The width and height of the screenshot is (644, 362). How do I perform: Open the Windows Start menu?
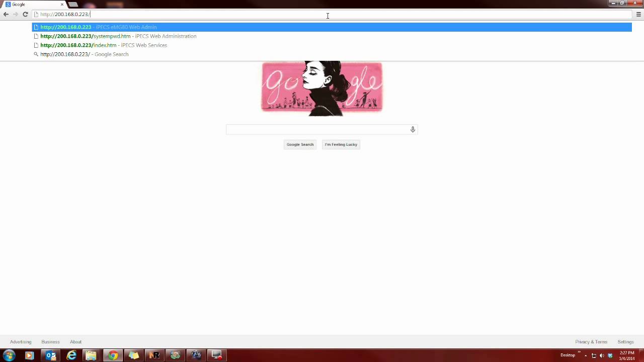[9, 355]
